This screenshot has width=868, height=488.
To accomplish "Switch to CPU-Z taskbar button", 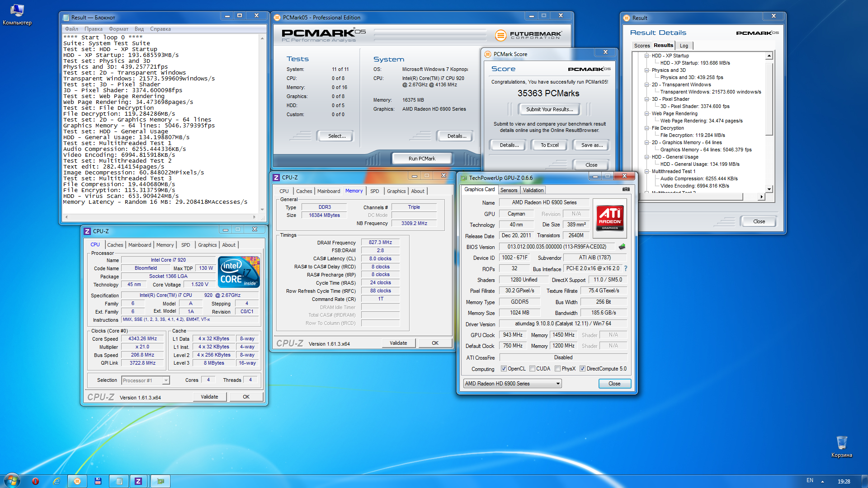I will pos(139,481).
